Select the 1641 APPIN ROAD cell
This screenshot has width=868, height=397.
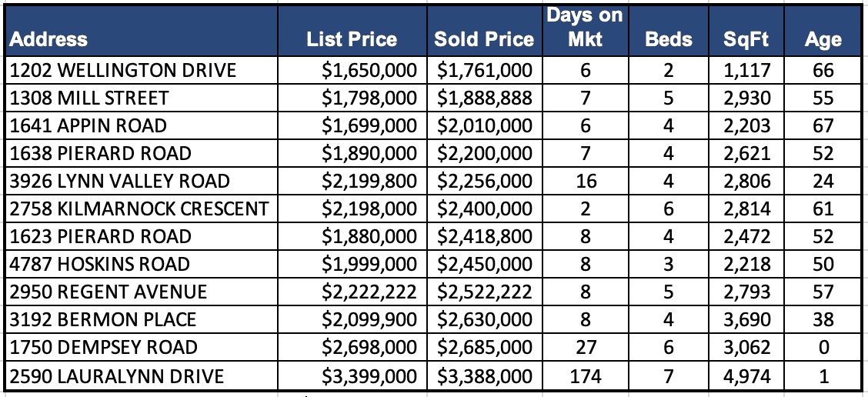[x=88, y=126]
